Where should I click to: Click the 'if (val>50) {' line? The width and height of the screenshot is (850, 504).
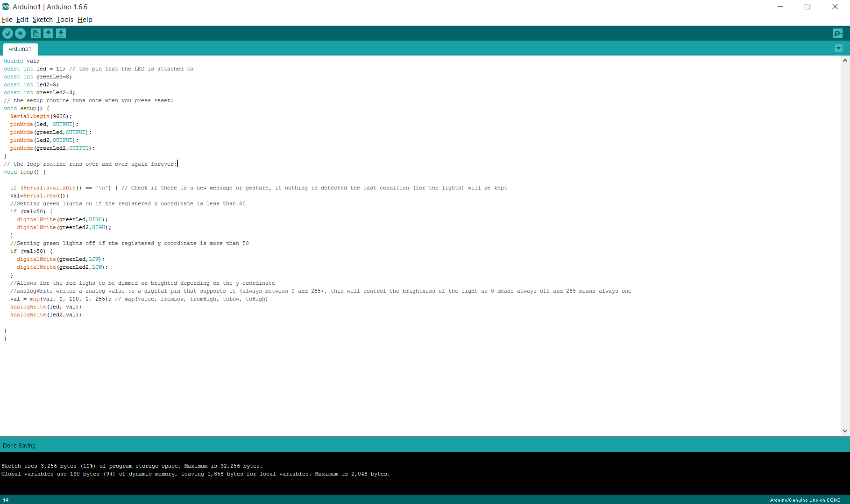(32, 251)
